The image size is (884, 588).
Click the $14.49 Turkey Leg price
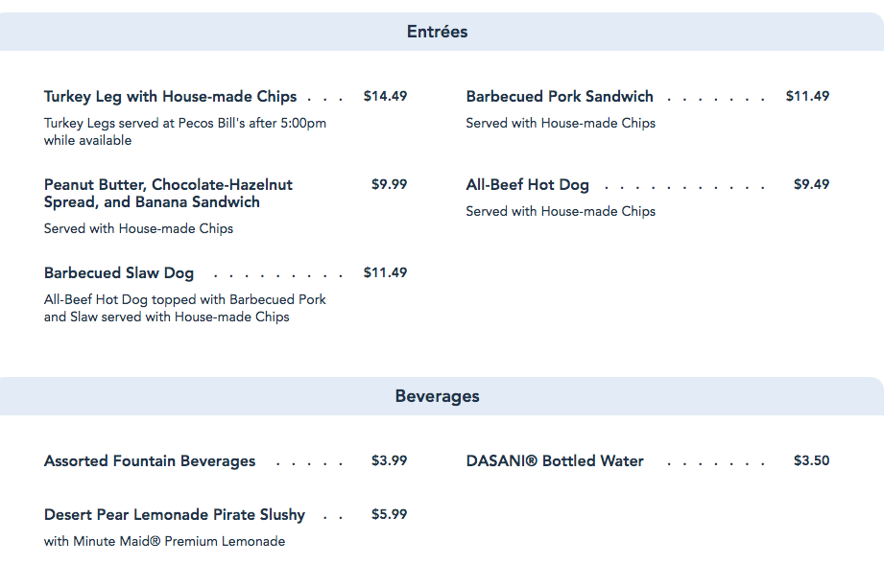point(385,96)
